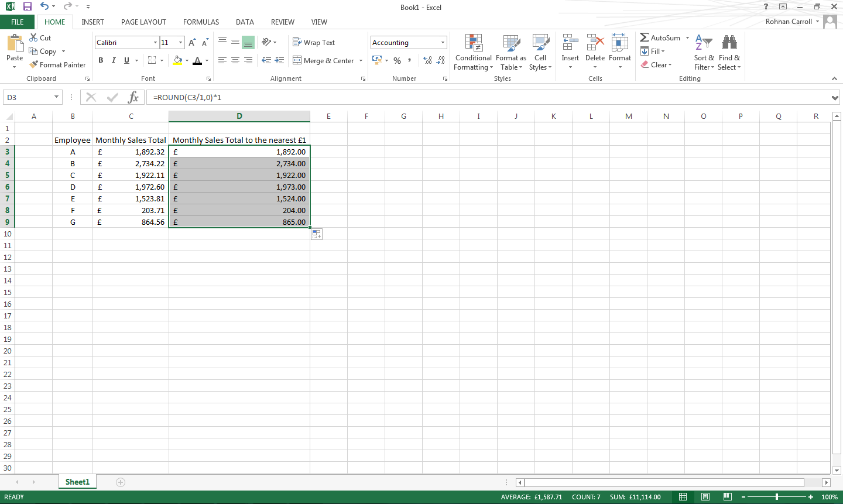Viewport: 843px width, 504px height.
Task: Open the Insert Function fx dialog
Action: (x=133, y=97)
